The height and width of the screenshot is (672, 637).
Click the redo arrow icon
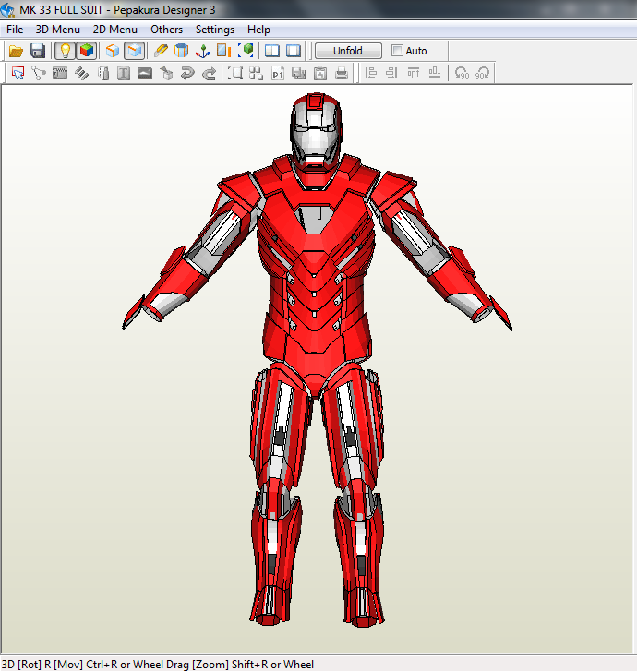pos(209,73)
